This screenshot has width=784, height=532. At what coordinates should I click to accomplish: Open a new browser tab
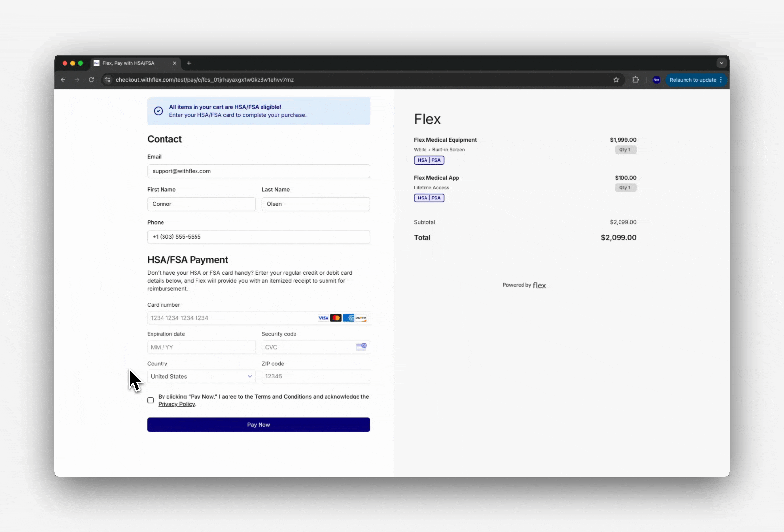(x=189, y=63)
